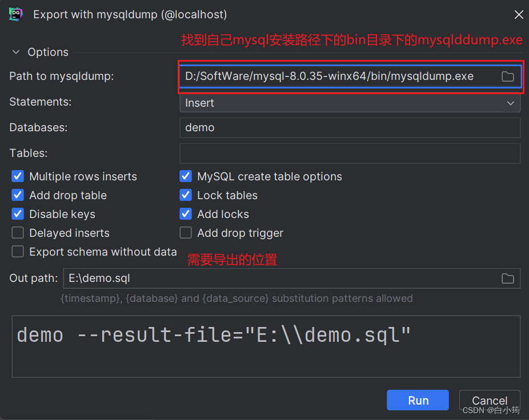The height and width of the screenshot is (420, 529).
Task: Click the Options section header label
Action: click(x=48, y=52)
